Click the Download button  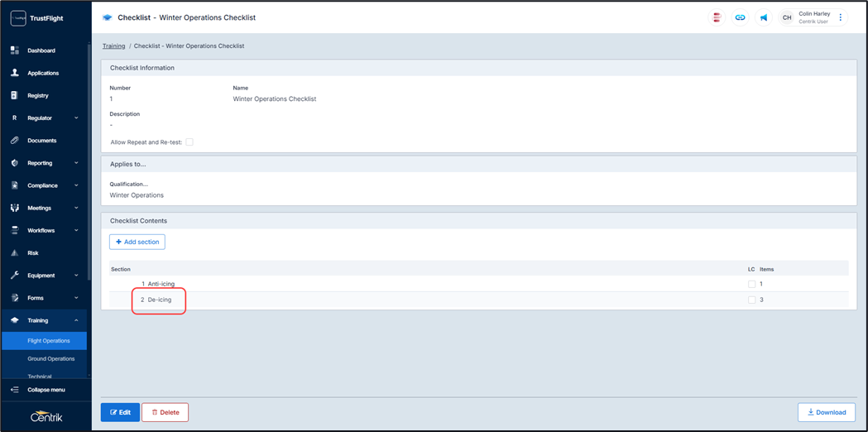(x=827, y=413)
